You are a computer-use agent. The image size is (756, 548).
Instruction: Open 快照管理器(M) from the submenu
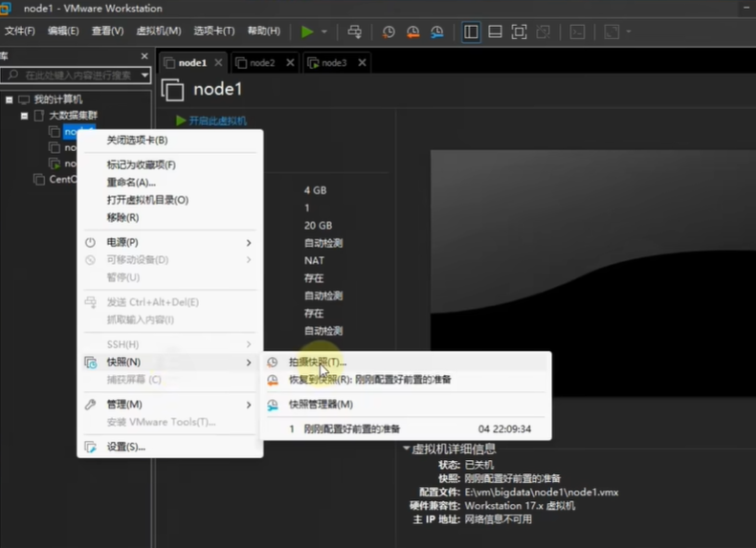pyautogui.click(x=406, y=405)
